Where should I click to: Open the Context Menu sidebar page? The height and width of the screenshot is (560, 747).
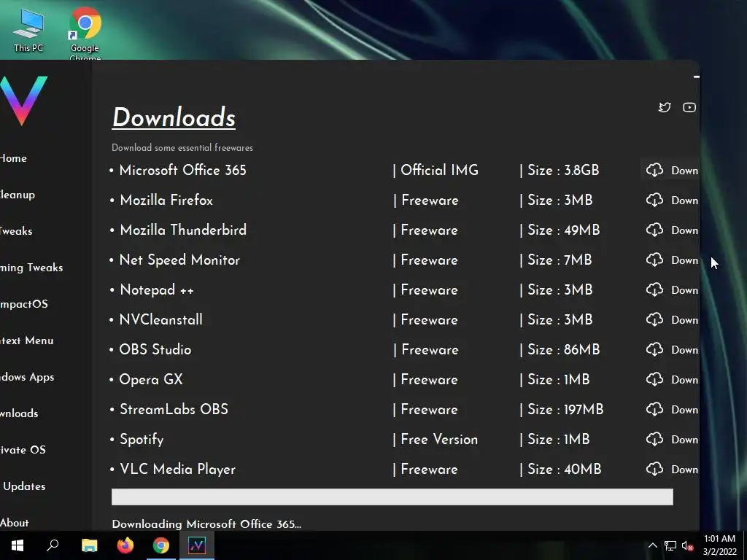(27, 341)
